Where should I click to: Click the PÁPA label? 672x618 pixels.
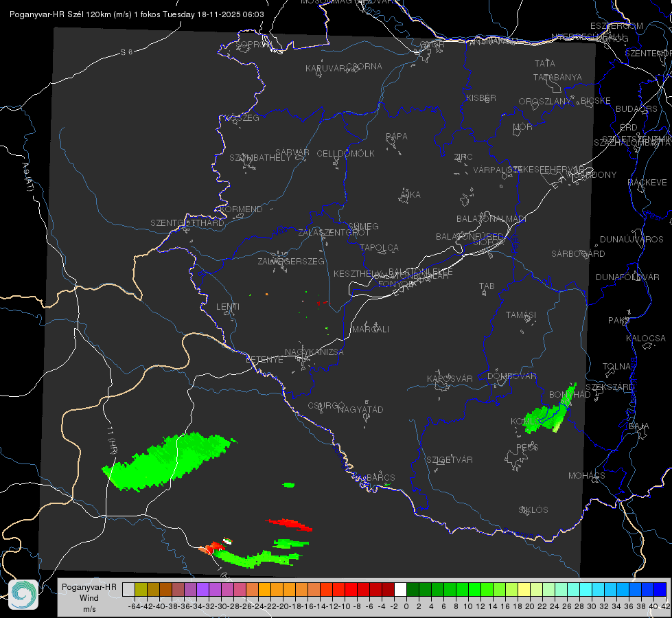click(x=397, y=137)
